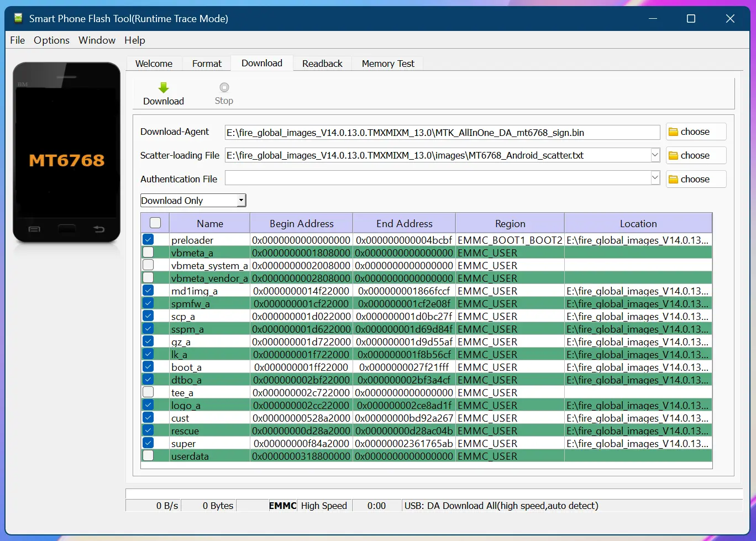756x541 pixels.
Task: Click the Stop circle icon
Action: point(224,87)
